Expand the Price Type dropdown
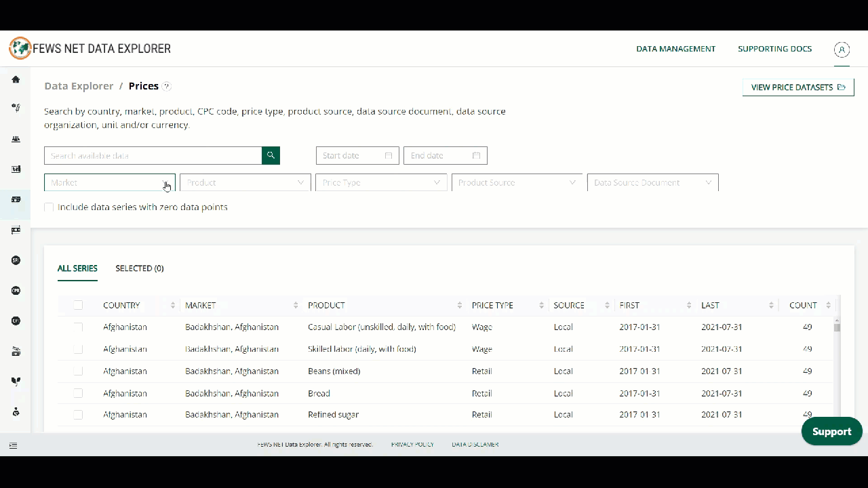868x488 pixels. (380, 182)
